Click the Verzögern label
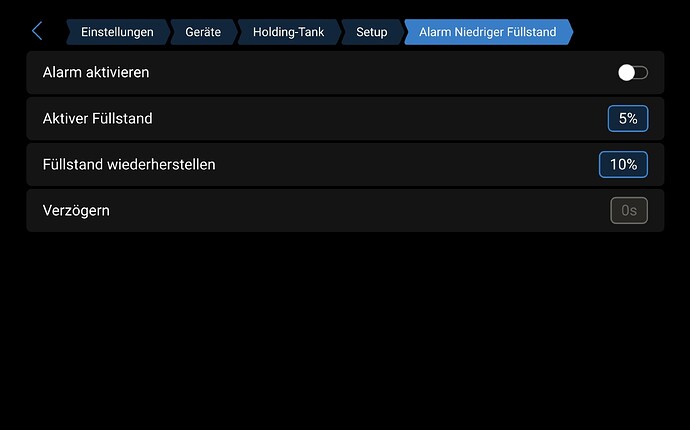This screenshot has width=690, height=430. 76,211
